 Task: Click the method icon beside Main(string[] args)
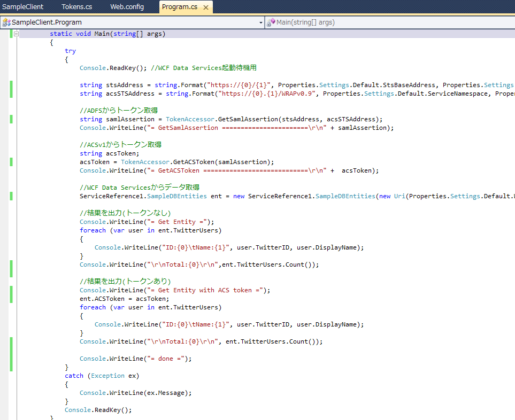pyautogui.click(x=272, y=22)
